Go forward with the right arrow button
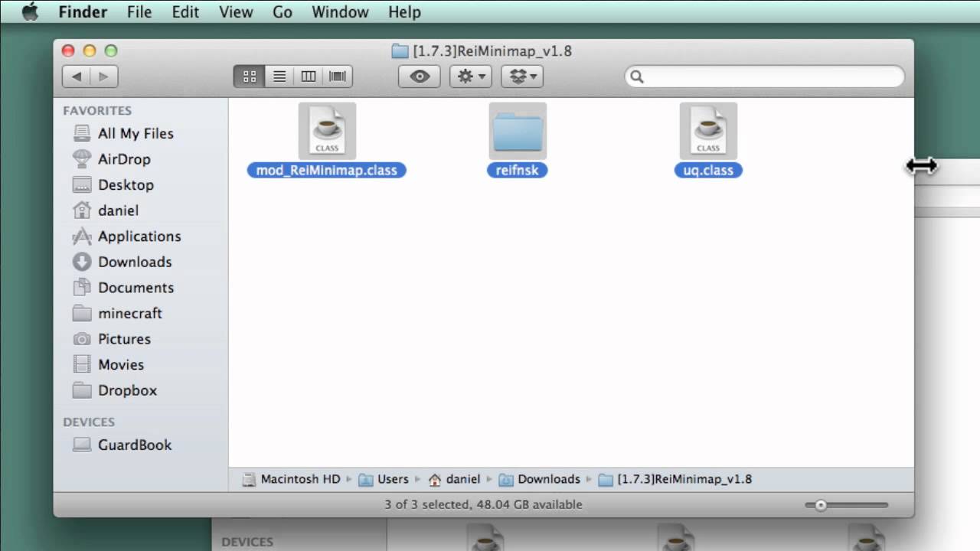The width and height of the screenshot is (980, 551). pos(104,76)
